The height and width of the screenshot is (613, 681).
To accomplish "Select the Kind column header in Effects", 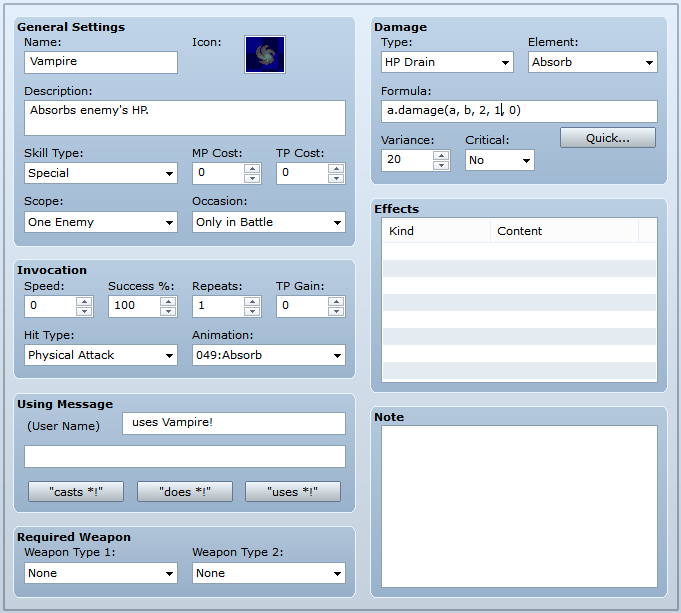I will coord(436,231).
